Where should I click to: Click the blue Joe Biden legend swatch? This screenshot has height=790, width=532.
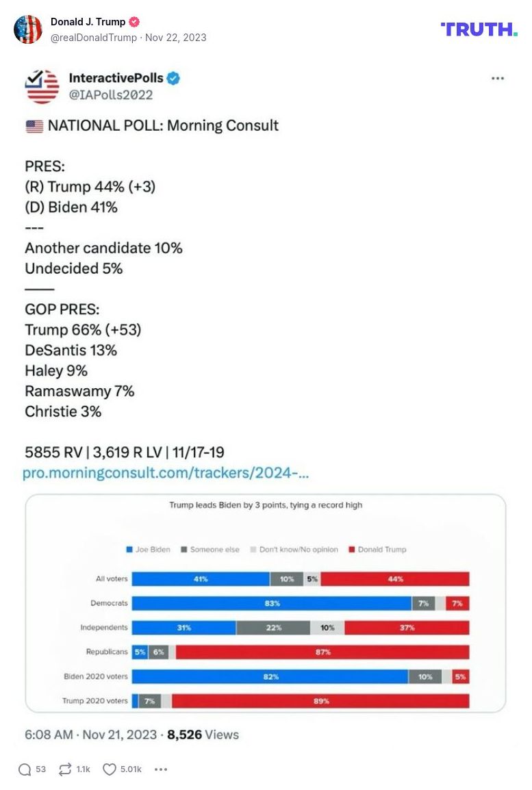pyautogui.click(x=129, y=550)
